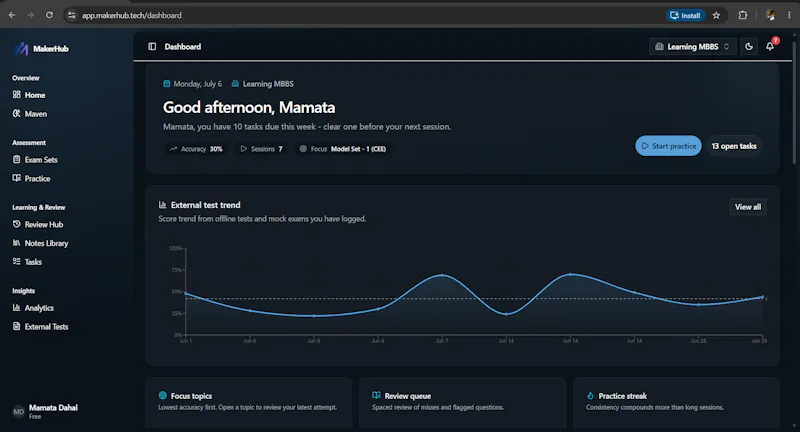This screenshot has width=800, height=432.
Task: Click the Focus Model Set - 1 chip
Action: (x=343, y=149)
